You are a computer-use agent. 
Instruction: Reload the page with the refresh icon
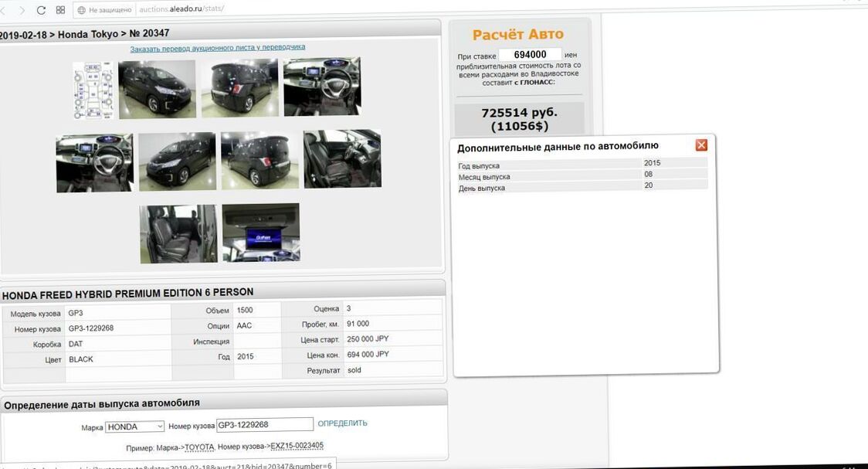click(41, 10)
